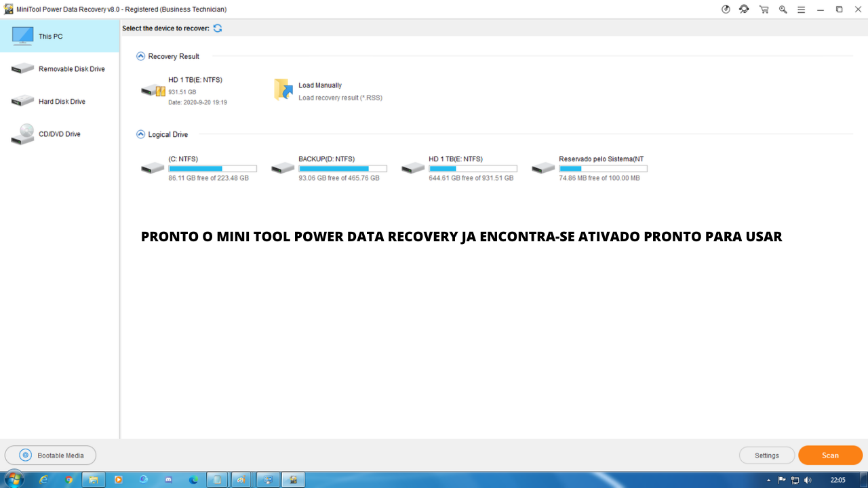
Task: Click the 22:05 system clock
Action: 838,480
